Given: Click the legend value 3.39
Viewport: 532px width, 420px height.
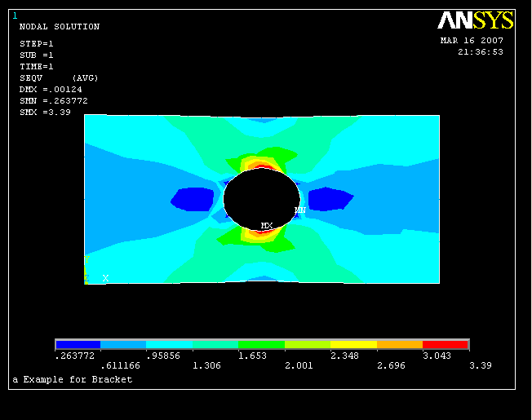Looking at the screenshot, I should tap(480, 365).
